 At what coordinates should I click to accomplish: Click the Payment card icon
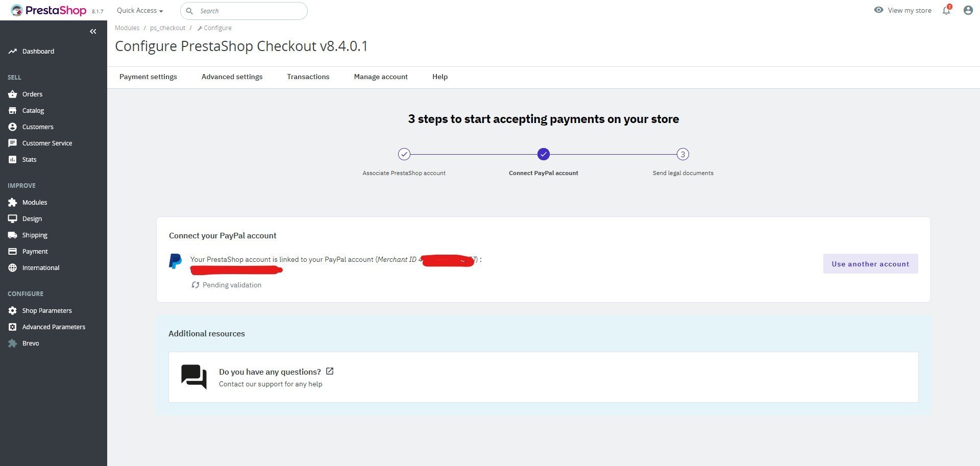pos(13,252)
